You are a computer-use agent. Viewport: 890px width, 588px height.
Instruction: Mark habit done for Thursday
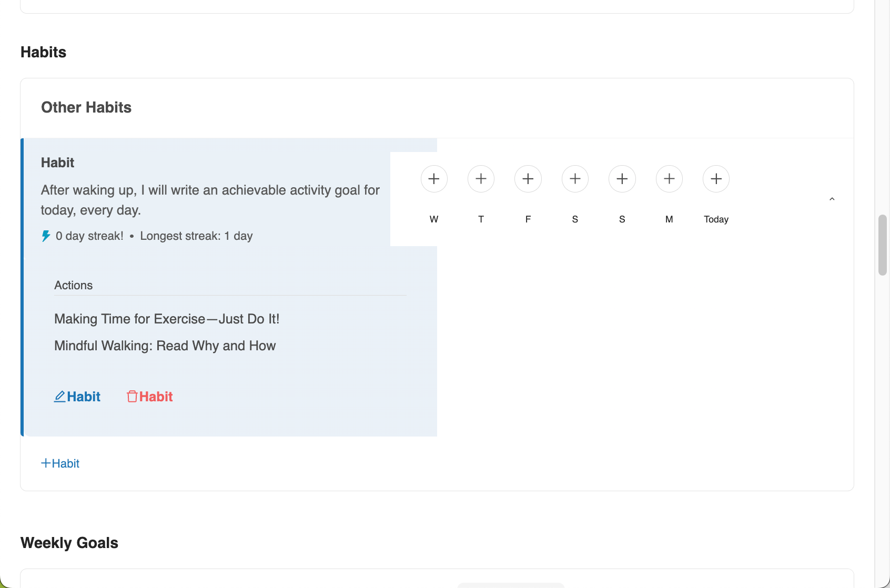coord(481,179)
